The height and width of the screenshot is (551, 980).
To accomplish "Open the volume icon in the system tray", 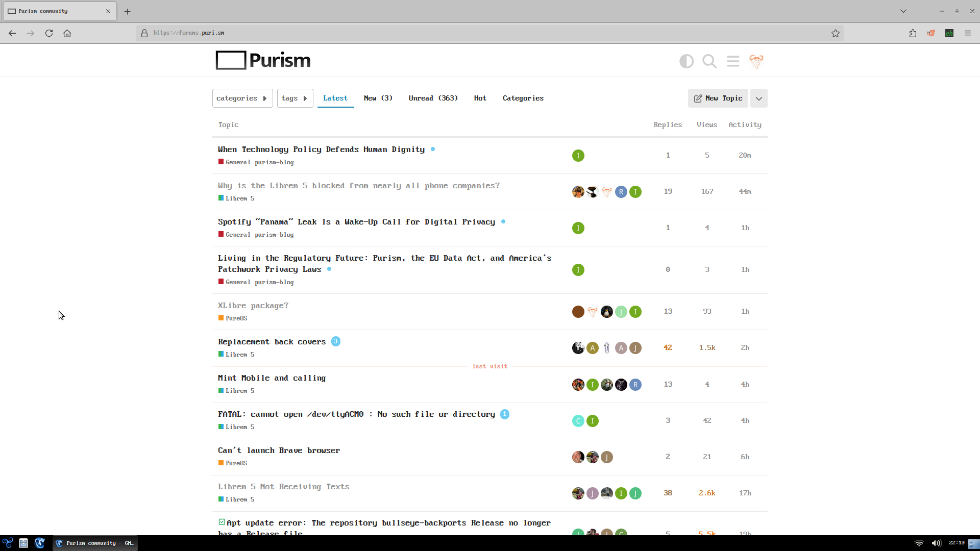I will pyautogui.click(x=936, y=543).
